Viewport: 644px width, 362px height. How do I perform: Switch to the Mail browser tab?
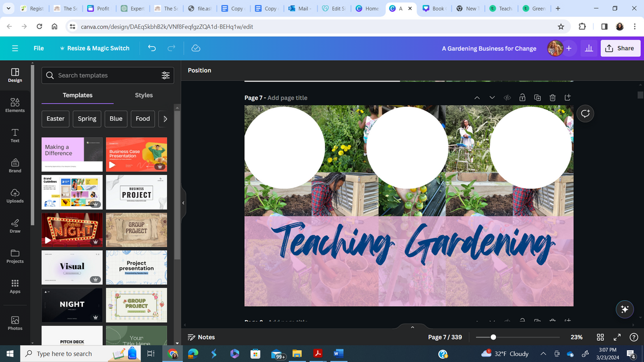[301, 8]
